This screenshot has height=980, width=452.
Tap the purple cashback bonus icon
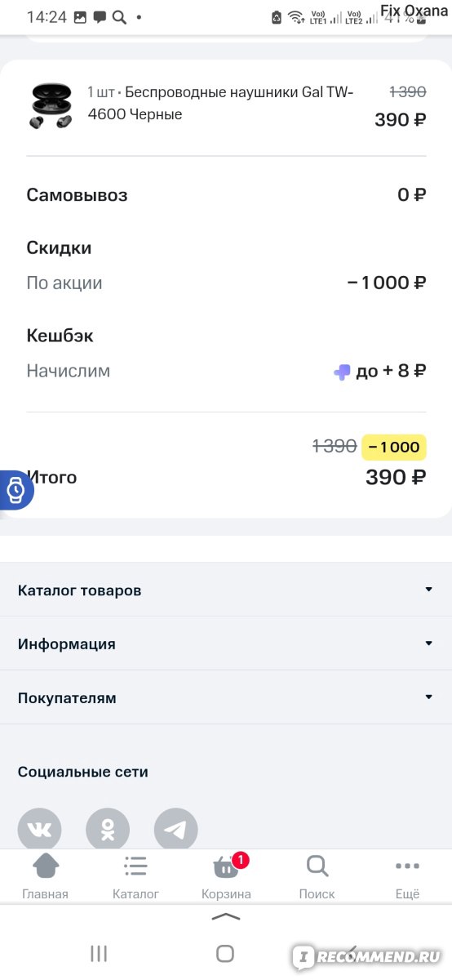(x=343, y=372)
